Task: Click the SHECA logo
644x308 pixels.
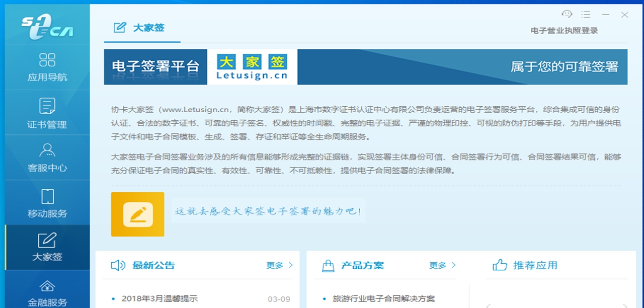Action: 47,26
